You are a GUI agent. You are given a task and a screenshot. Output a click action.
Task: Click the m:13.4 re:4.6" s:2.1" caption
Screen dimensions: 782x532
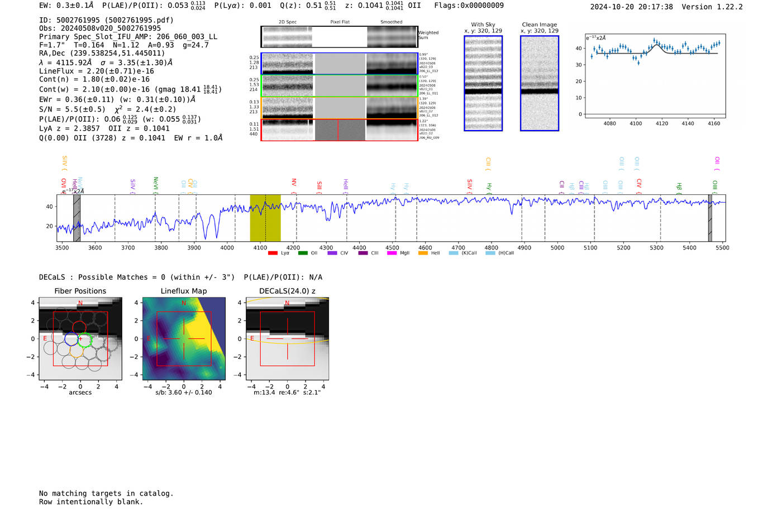pos(287,392)
